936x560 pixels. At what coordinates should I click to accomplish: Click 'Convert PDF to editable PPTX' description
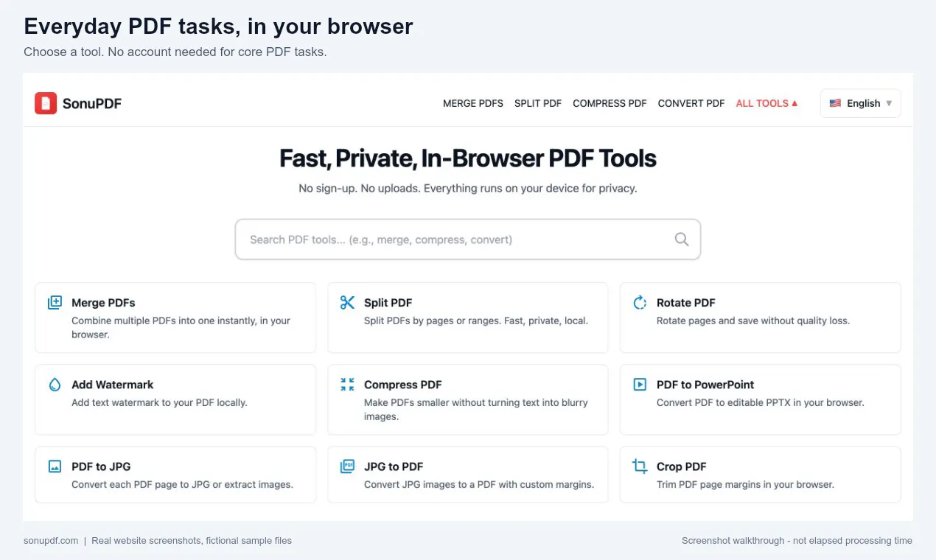(x=761, y=402)
